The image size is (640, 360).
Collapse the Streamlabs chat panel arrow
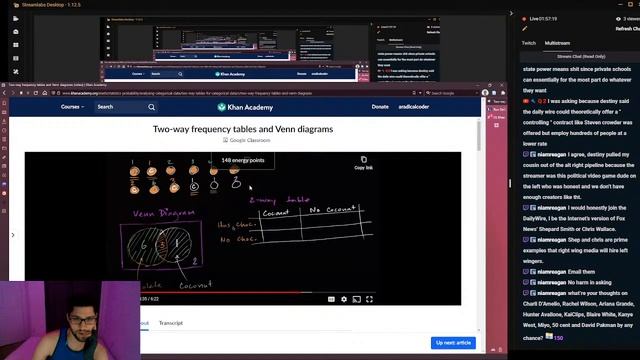click(511, 13)
